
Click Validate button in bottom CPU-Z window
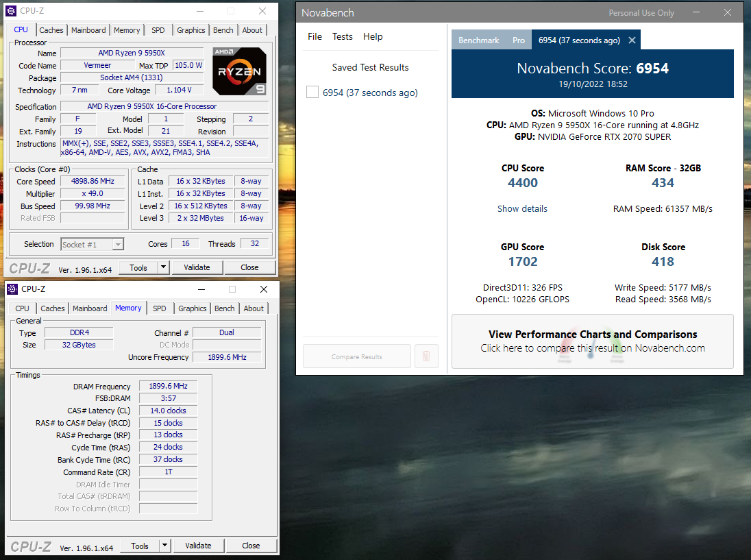click(198, 546)
